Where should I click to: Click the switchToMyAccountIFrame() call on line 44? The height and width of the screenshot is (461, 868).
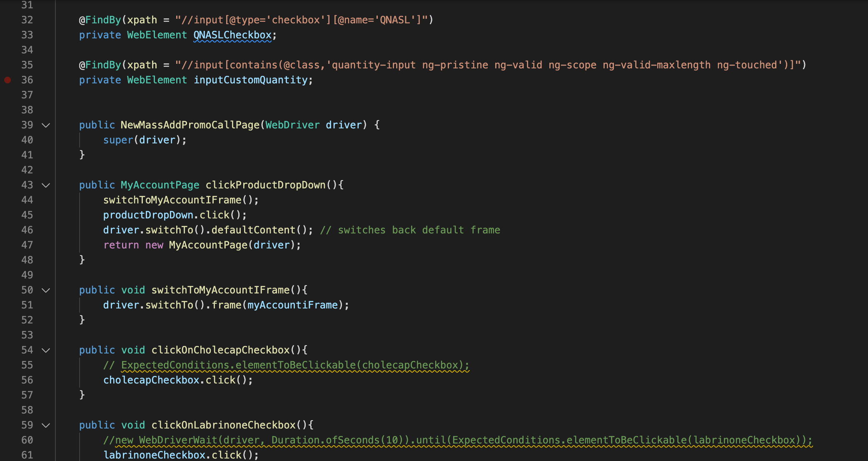click(x=181, y=200)
